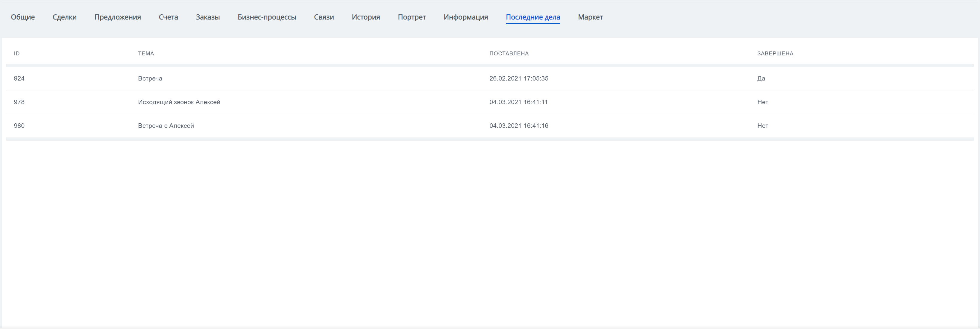The image size is (980, 329).
Task: Click 'Встреча с Алексей' subject
Action: point(166,125)
